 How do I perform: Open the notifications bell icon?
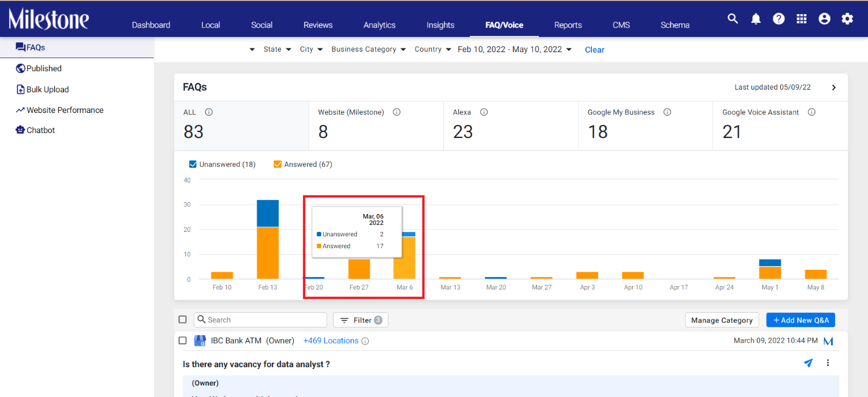(756, 19)
